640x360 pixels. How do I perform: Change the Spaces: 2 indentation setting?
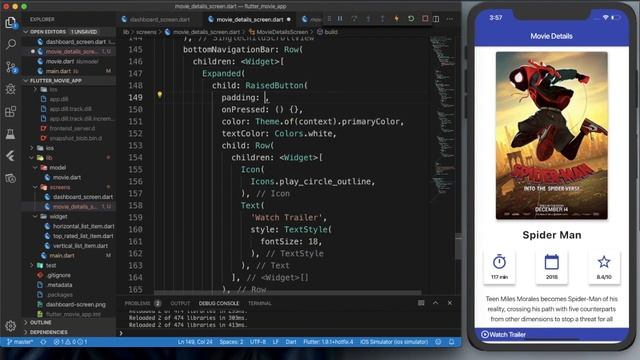(231, 342)
